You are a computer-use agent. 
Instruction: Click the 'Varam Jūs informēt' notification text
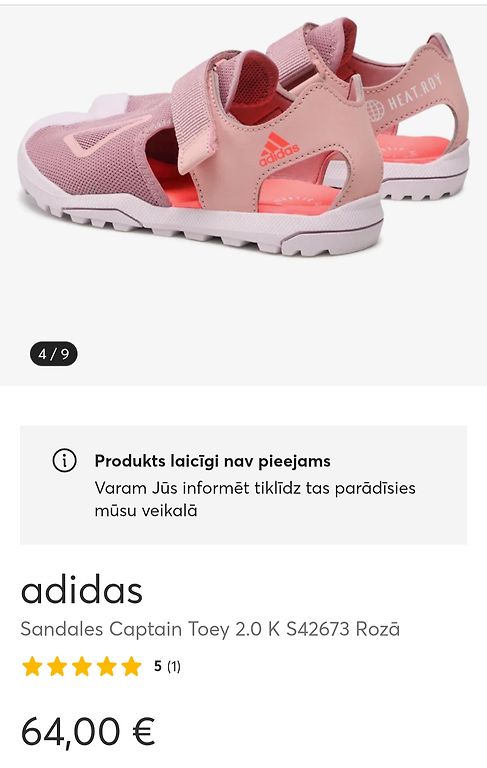pyautogui.click(x=255, y=499)
